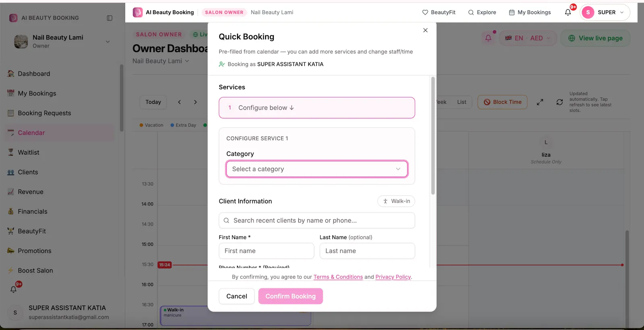Click the SALON OWNER badge in header
The image size is (644, 330).
click(224, 12)
